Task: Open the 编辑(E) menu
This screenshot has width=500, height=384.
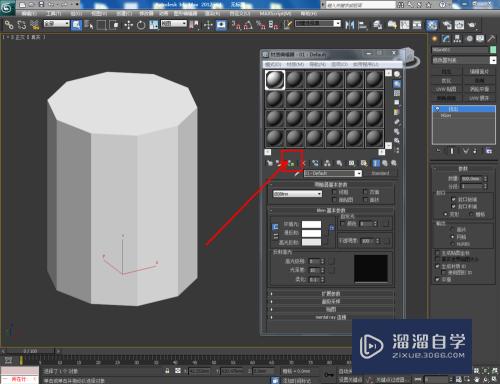Action: coord(29,13)
